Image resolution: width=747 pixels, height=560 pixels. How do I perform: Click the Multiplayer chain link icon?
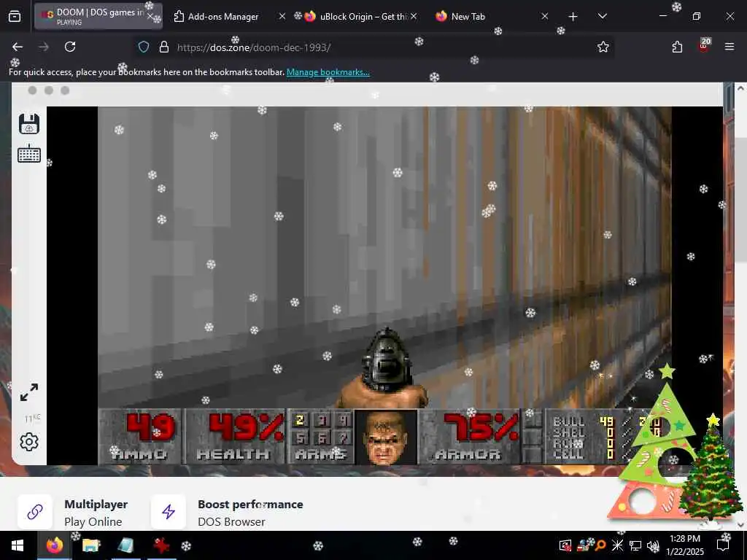(35, 512)
